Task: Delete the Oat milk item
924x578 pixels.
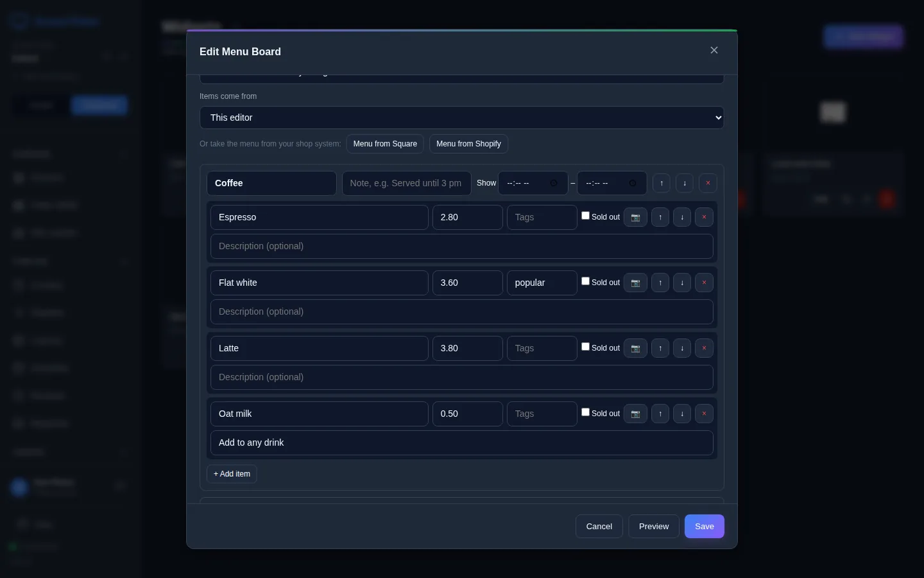Action: coord(704,414)
